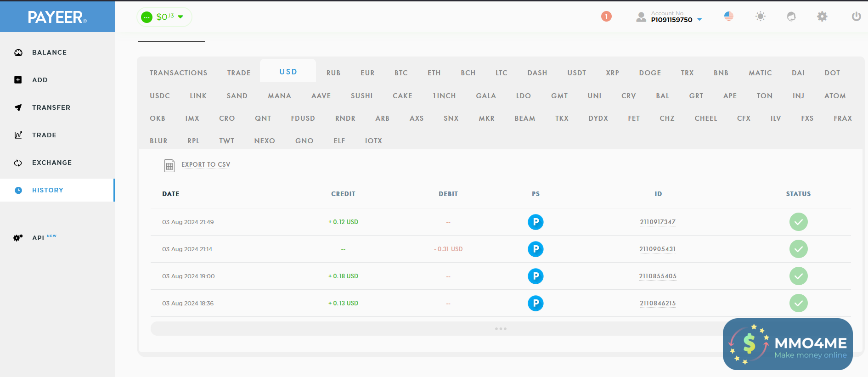Viewport: 868px width, 377px height.
Task: Click the status checkmark for ID 2110855405
Action: 799,276
